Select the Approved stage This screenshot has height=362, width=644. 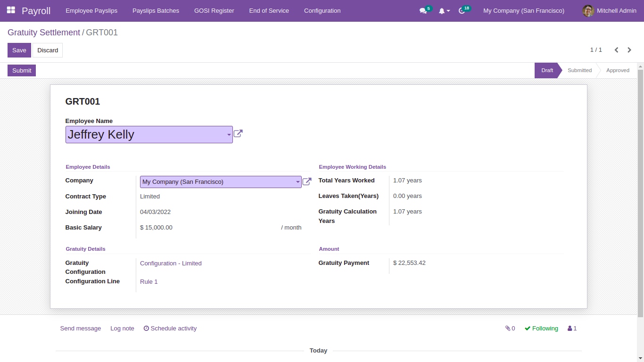pyautogui.click(x=618, y=70)
